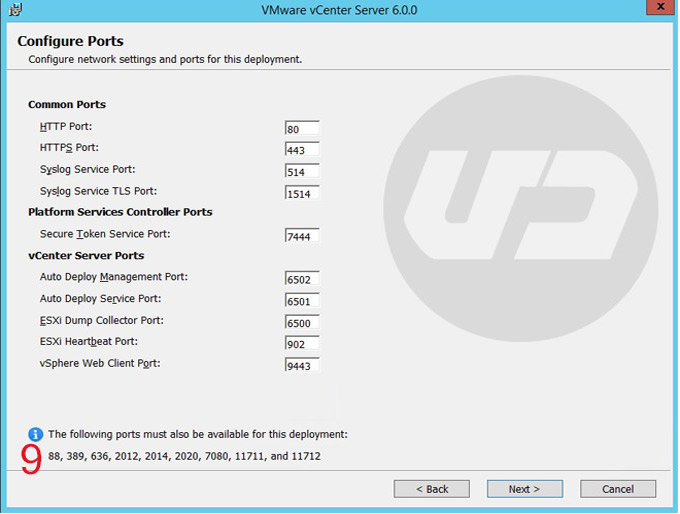680x514 pixels.
Task: Click the Secure Token Service Port label
Action: pyautogui.click(x=105, y=234)
